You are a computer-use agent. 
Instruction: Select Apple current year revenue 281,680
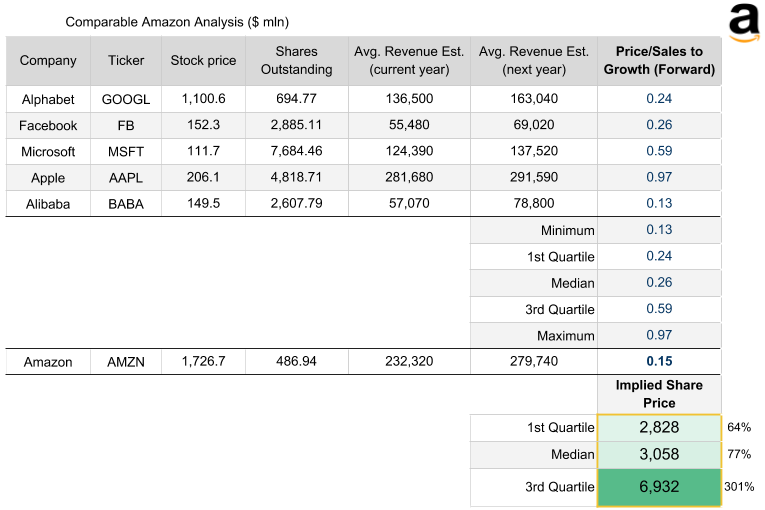(406, 178)
